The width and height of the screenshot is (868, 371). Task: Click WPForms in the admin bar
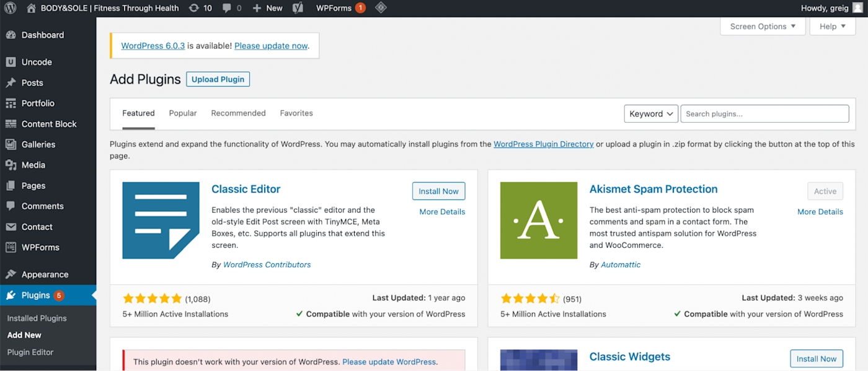334,8
